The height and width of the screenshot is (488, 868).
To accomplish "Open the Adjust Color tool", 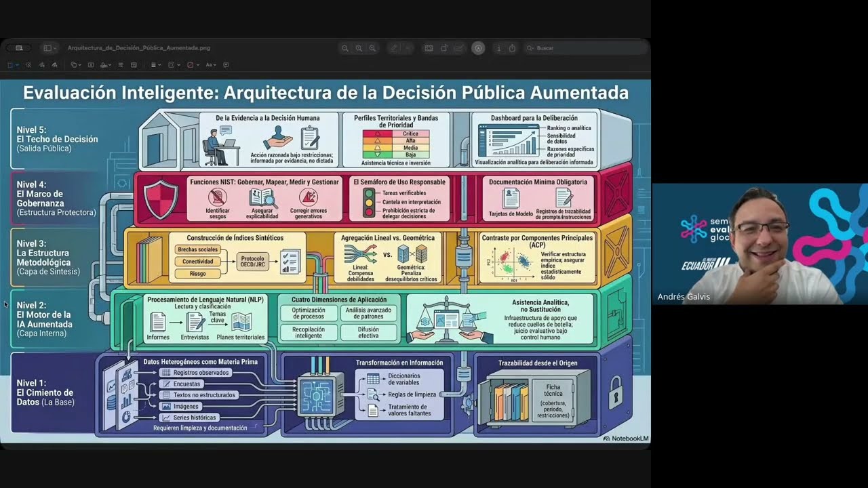I will [121, 65].
